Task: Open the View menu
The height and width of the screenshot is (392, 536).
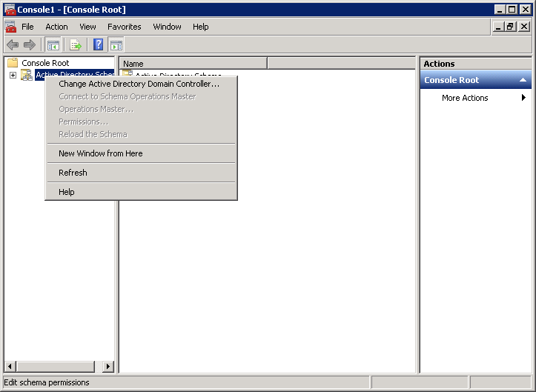Action: 87,27
